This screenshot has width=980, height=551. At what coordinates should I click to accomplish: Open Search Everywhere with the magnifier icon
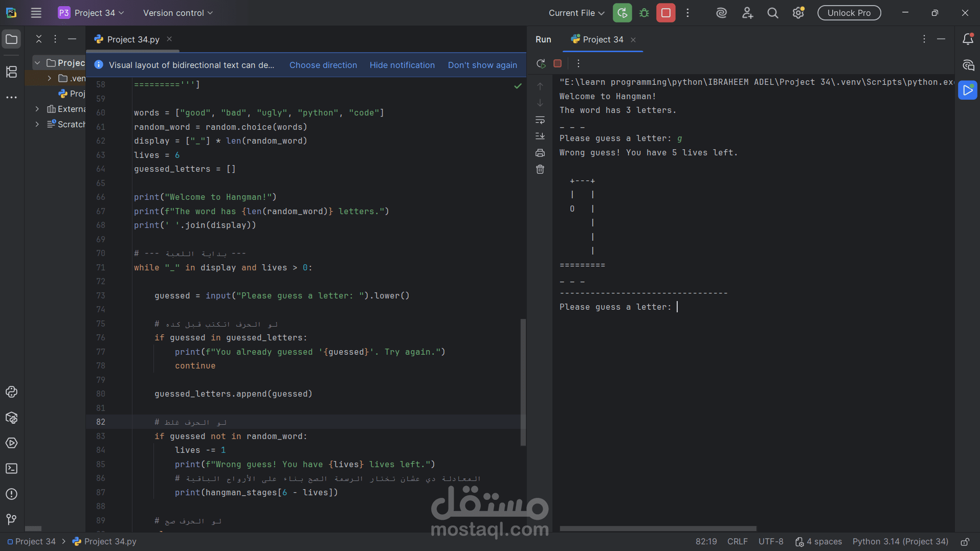coord(773,13)
